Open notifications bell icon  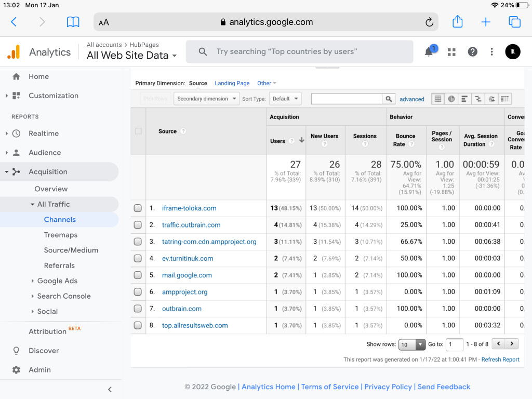point(429,51)
